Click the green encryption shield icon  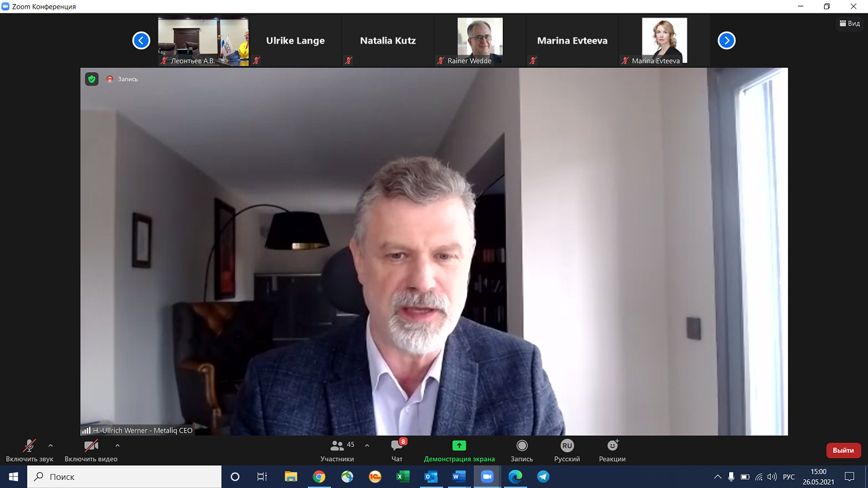(92, 79)
